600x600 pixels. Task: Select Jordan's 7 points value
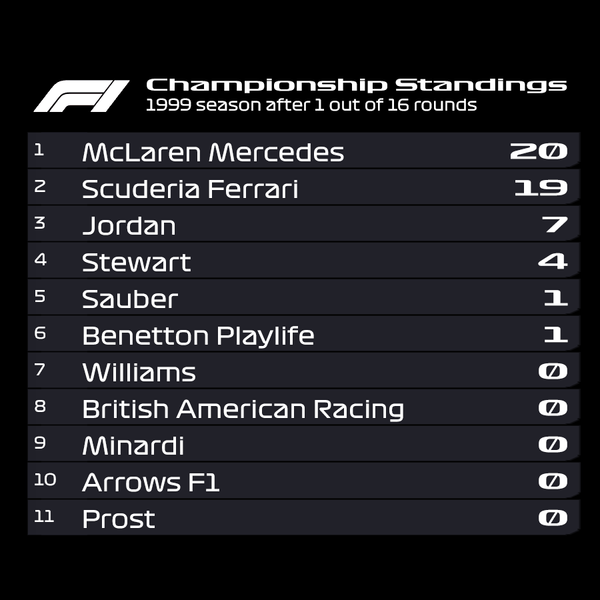555,225
